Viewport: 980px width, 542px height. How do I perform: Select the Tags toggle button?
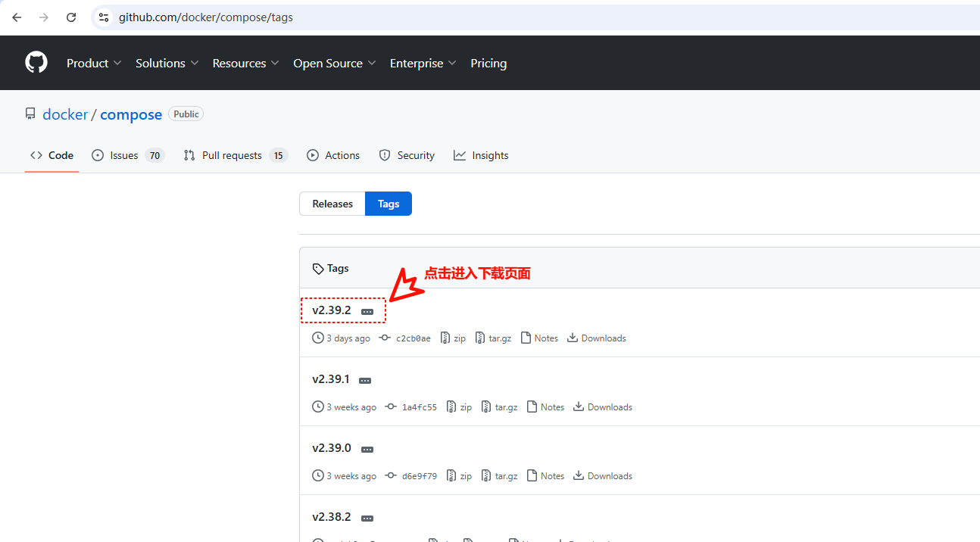tap(389, 204)
